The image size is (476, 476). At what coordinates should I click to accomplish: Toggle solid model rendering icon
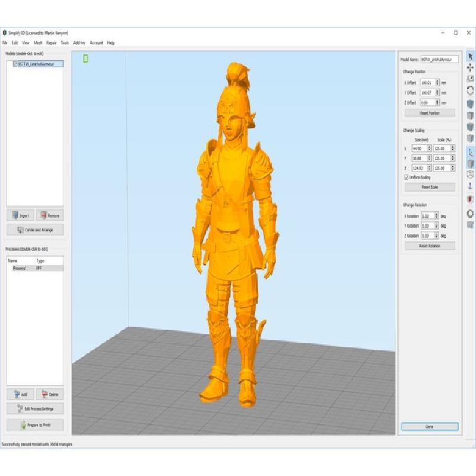pyautogui.click(x=470, y=164)
